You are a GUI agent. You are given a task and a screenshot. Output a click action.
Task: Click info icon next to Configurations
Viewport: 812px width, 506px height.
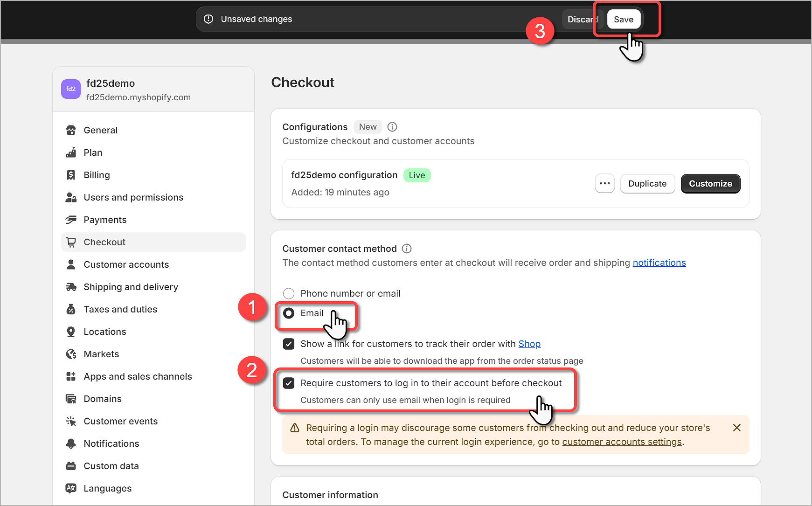click(x=392, y=127)
